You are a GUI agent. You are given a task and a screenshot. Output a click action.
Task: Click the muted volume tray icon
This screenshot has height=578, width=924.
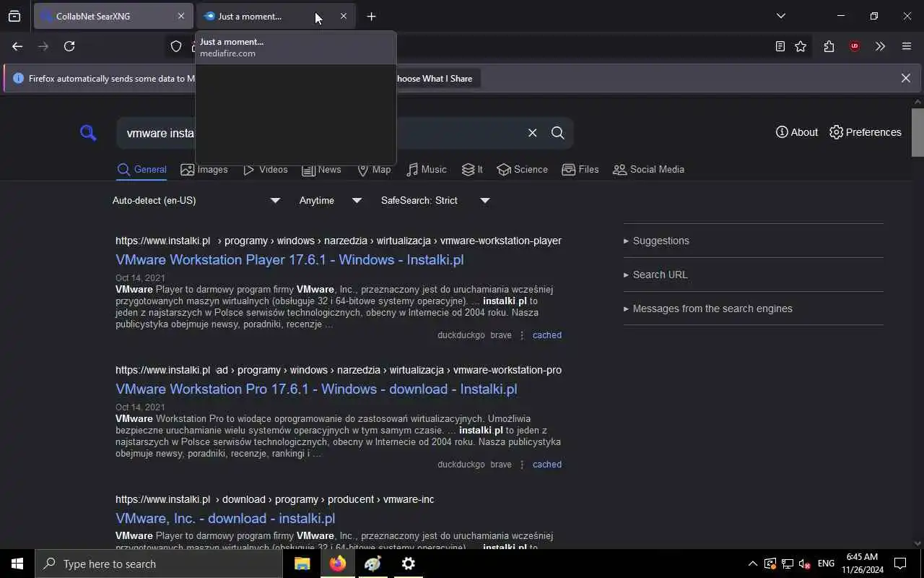tap(805, 564)
